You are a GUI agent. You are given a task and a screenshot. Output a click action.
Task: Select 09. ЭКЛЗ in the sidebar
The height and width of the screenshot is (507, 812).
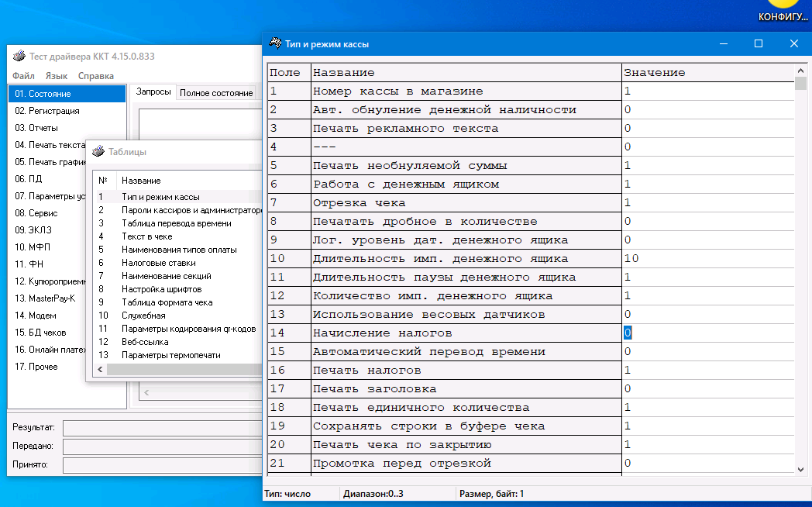[47, 230]
